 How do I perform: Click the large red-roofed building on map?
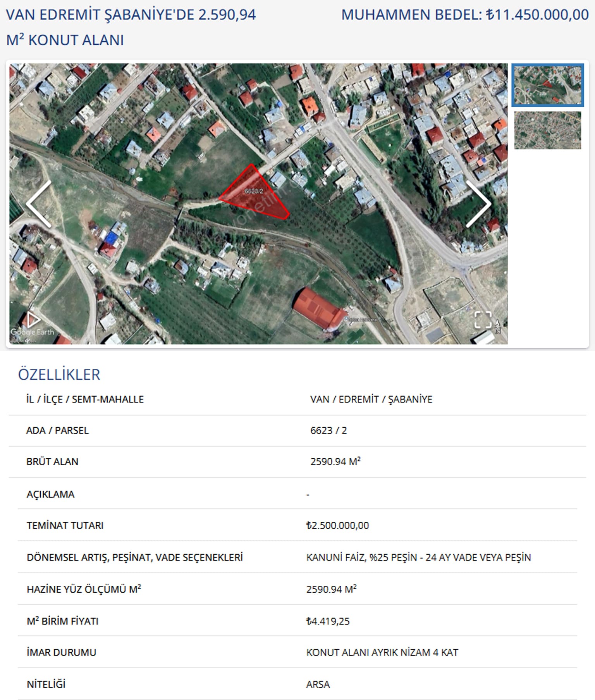[318, 308]
